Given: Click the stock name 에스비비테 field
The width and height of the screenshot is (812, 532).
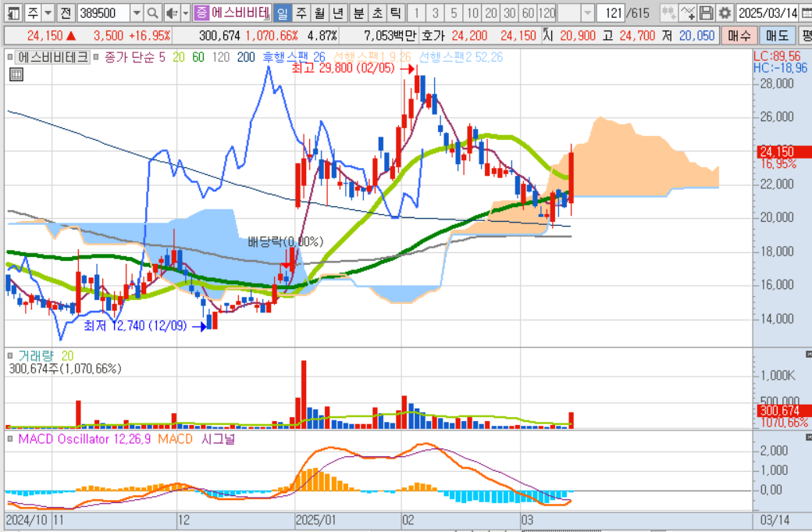Looking at the screenshot, I should 240,13.
